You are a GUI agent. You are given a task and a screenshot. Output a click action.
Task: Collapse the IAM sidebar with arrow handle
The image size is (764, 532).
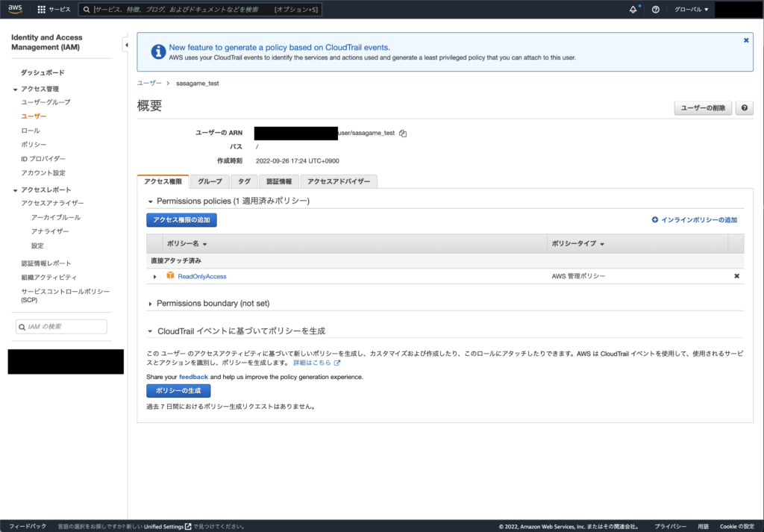pos(126,46)
